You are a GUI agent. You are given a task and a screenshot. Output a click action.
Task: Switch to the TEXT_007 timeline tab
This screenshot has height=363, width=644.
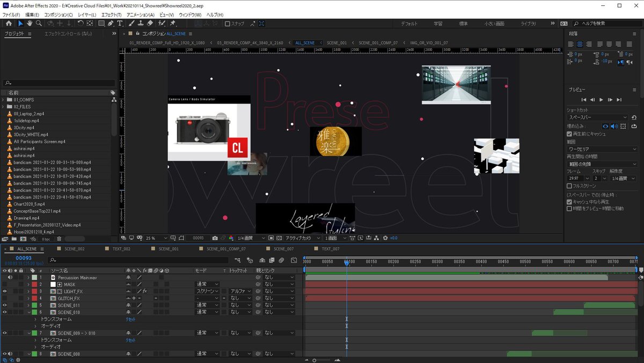point(331,249)
